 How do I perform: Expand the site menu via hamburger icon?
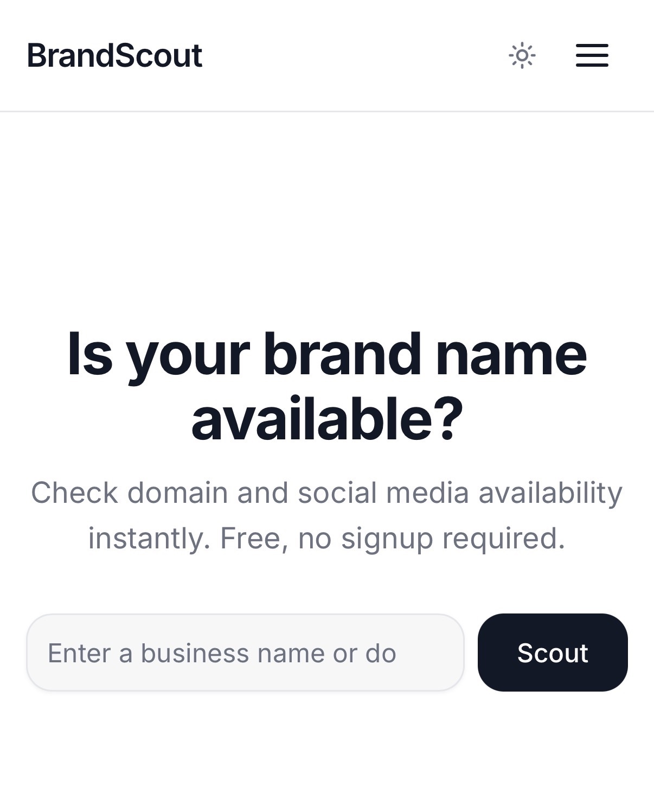click(592, 55)
